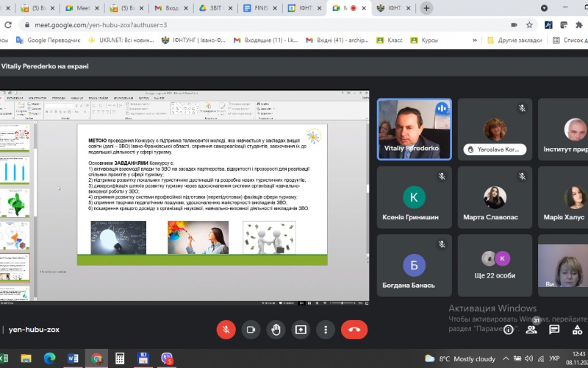This screenshot has width=588, height=368.
Task: Launch Microsoft Edge from taskbar
Action: [49, 358]
